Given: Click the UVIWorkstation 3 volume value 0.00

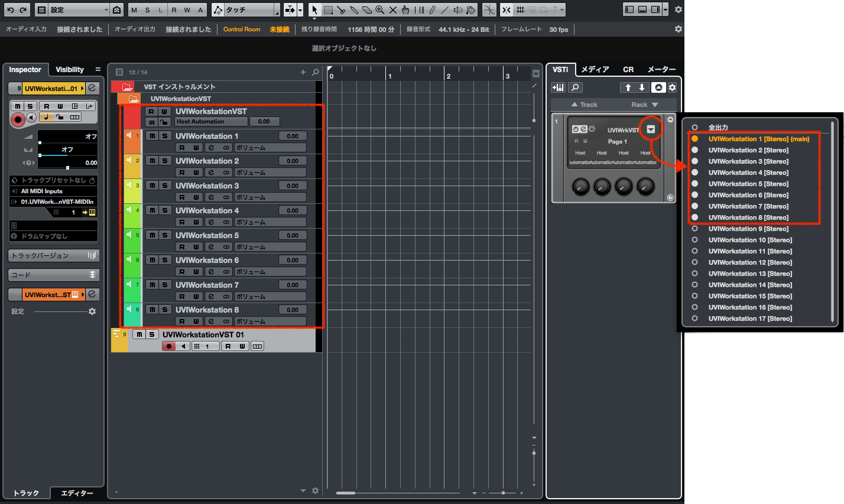Looking at the screenshot, I should [293, 186].
